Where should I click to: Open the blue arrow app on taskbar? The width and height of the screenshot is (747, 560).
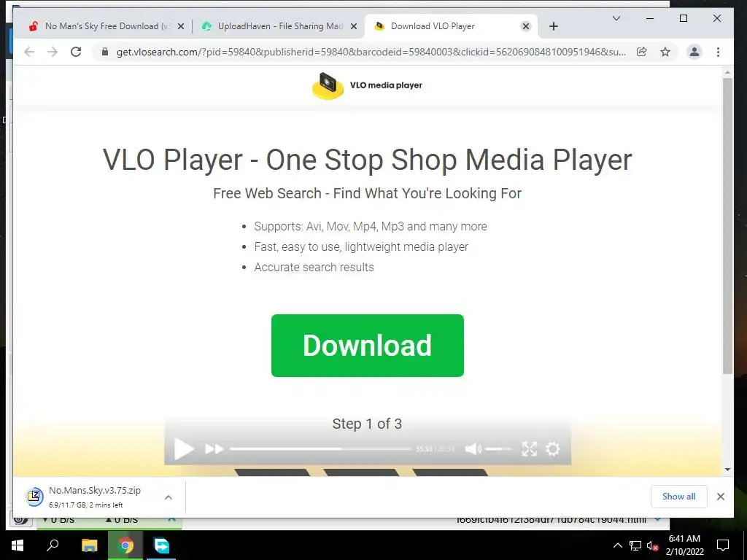(161, 545)
